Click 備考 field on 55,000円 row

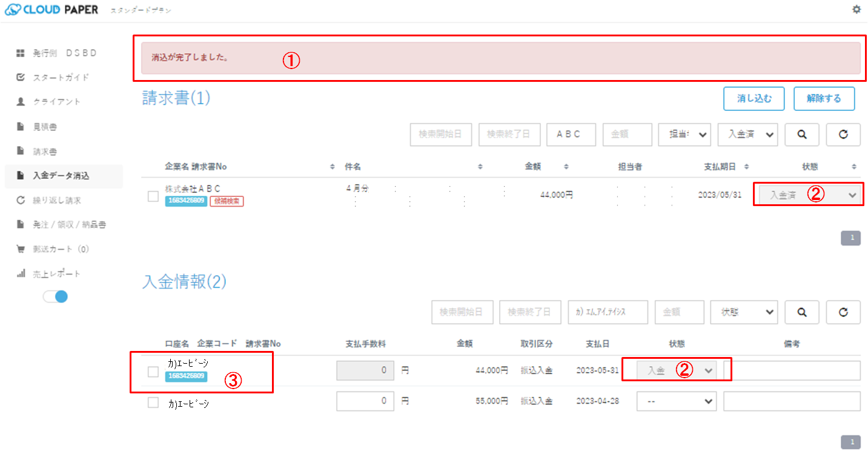coord(792,401)
